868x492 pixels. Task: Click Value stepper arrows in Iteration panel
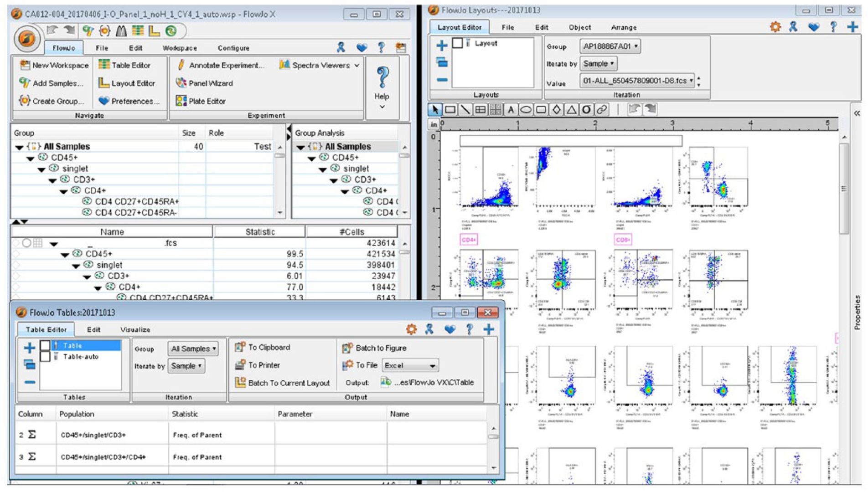[699, 81]
